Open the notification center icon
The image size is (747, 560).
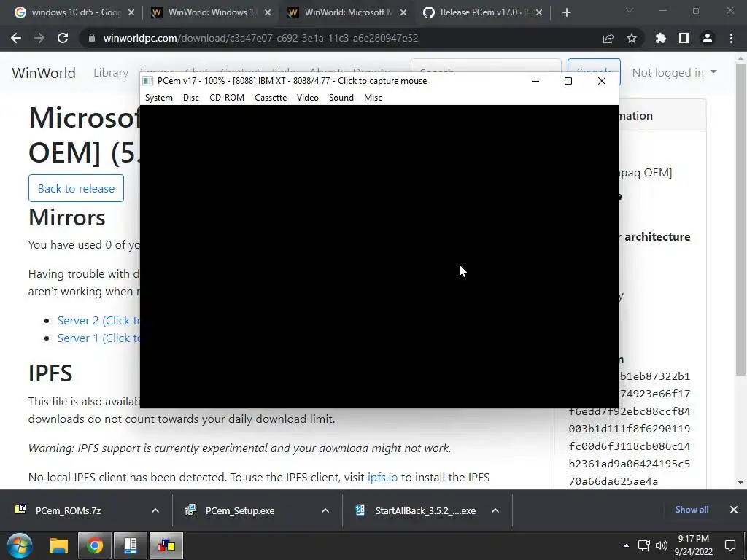pyautogui.click(x=729, y=545)
